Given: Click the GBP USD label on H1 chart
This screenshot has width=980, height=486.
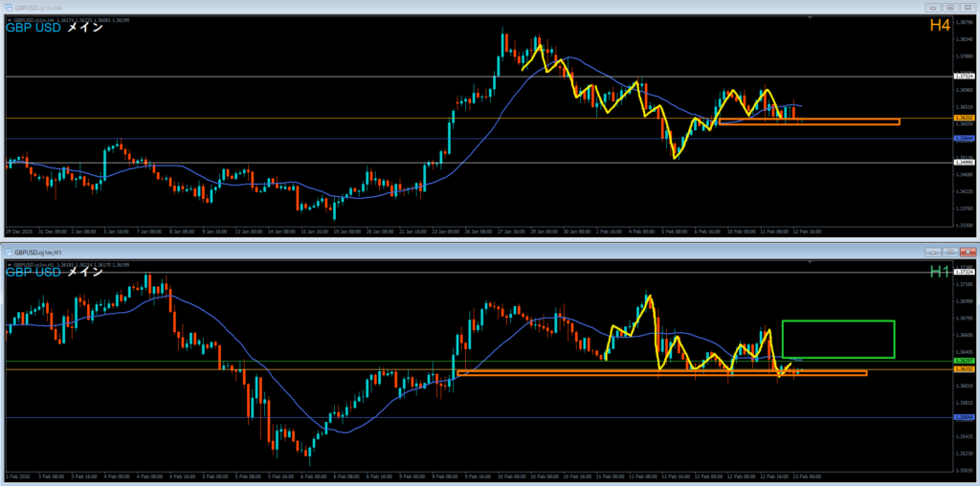Looking at the screenshot, I should (33, 272).
